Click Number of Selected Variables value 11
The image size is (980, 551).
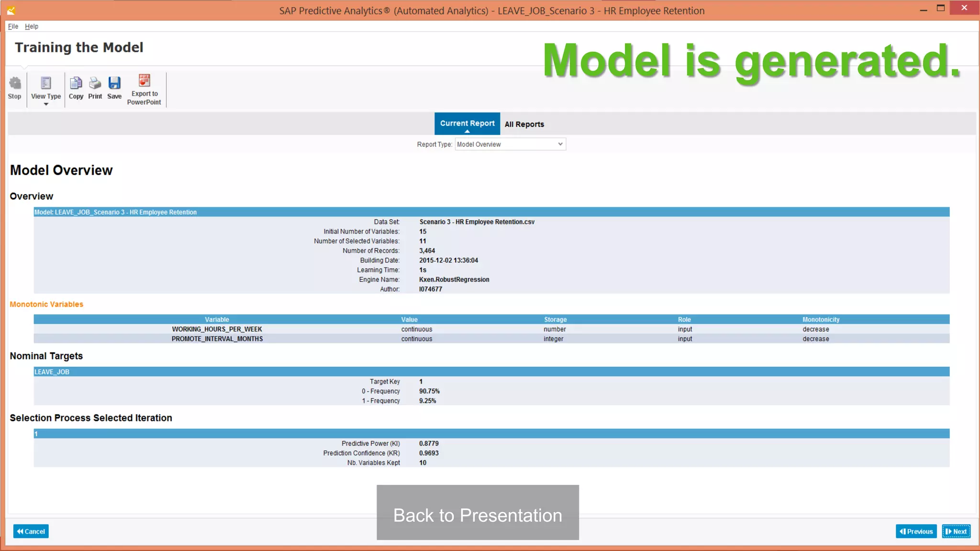tap(423, 241)
